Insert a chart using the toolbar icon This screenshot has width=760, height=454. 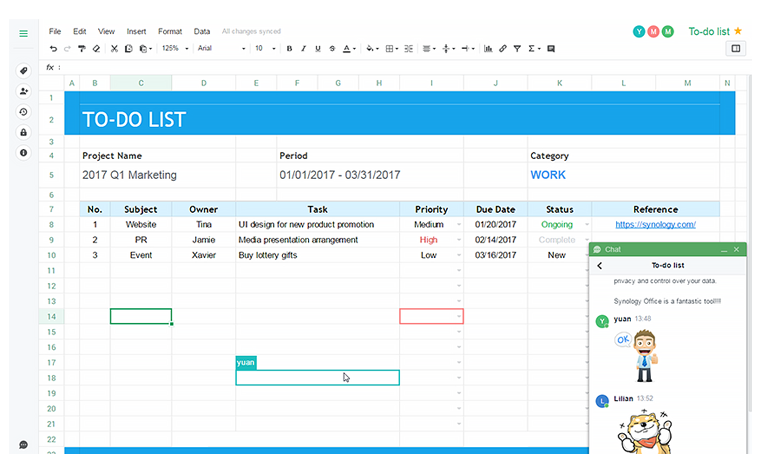coord(488,48)
